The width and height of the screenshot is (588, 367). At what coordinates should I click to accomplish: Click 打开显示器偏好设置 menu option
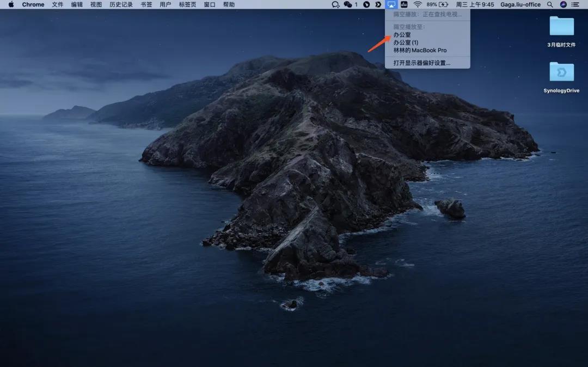pyautogui.click(x=421, y=63)
